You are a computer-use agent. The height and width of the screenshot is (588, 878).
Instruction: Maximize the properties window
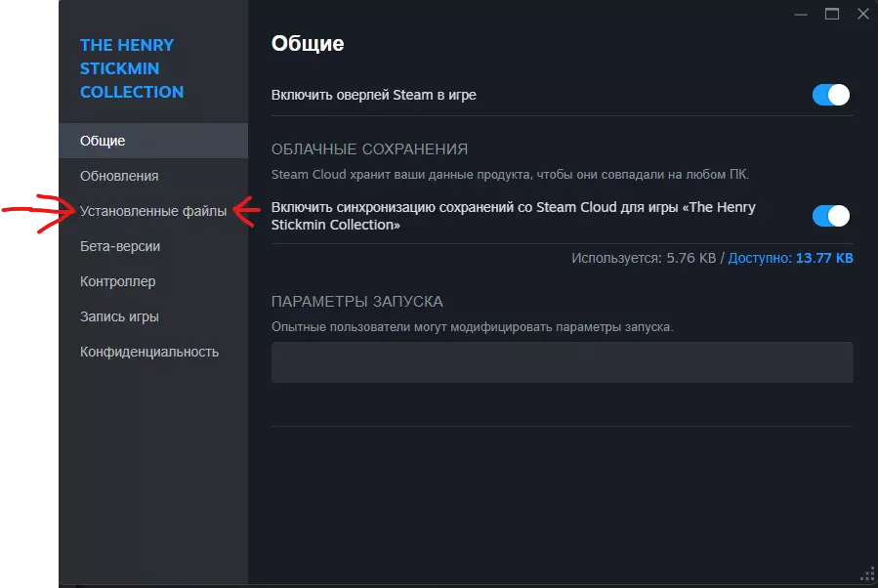[832, 14]
